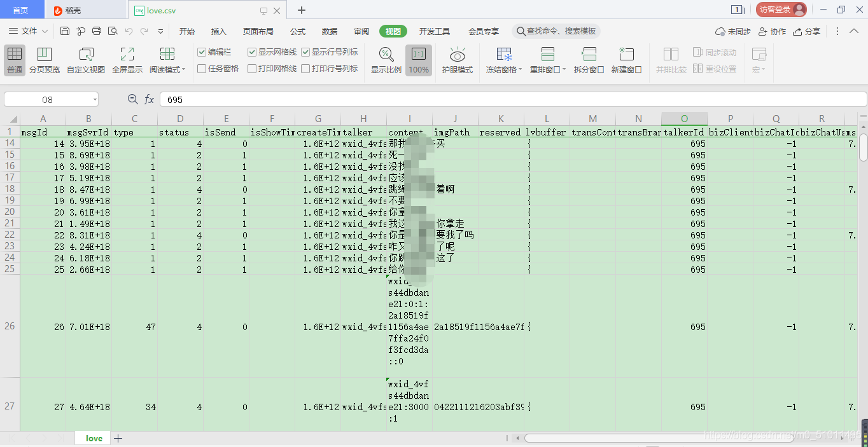Add a new sheet with plus icon

pos(118,438)
